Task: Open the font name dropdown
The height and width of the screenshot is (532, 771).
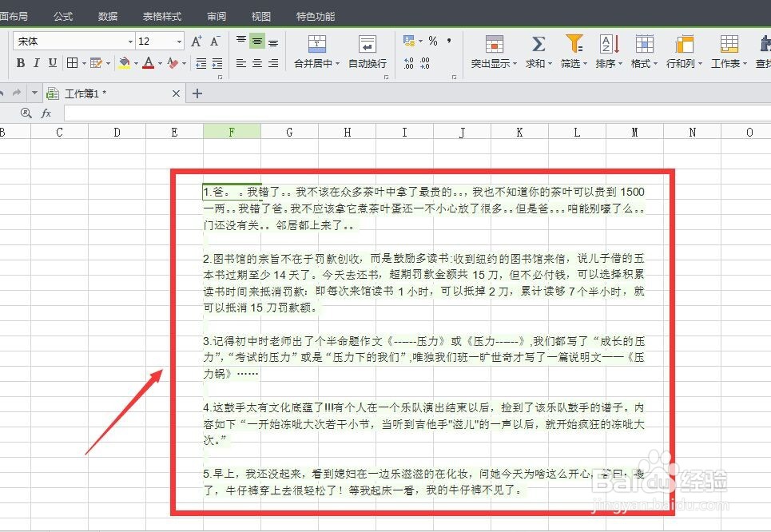Action: click(x=130, y=40)
